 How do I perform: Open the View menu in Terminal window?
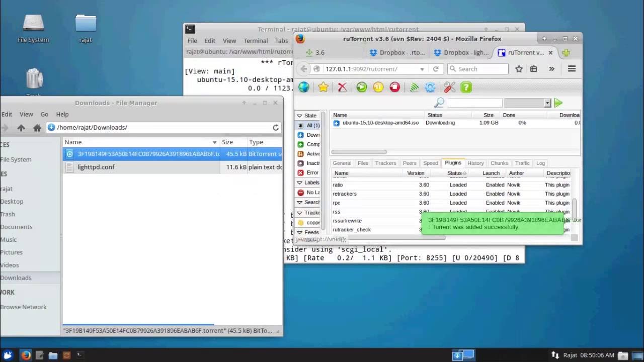(229, 41)
